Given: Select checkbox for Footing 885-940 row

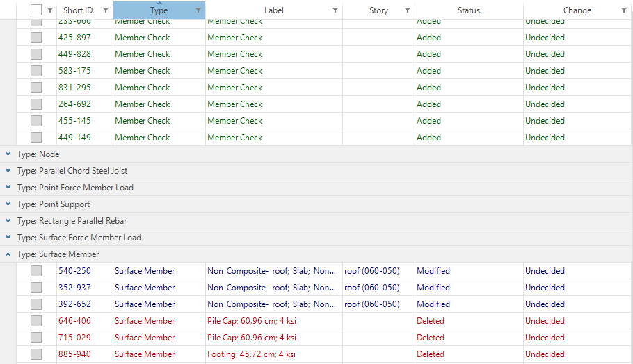Looking at the screenshot, I should point(36,354).
